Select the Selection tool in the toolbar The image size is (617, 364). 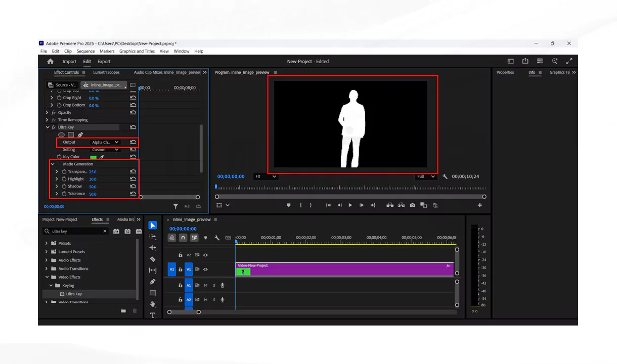(x=153, y=225)
